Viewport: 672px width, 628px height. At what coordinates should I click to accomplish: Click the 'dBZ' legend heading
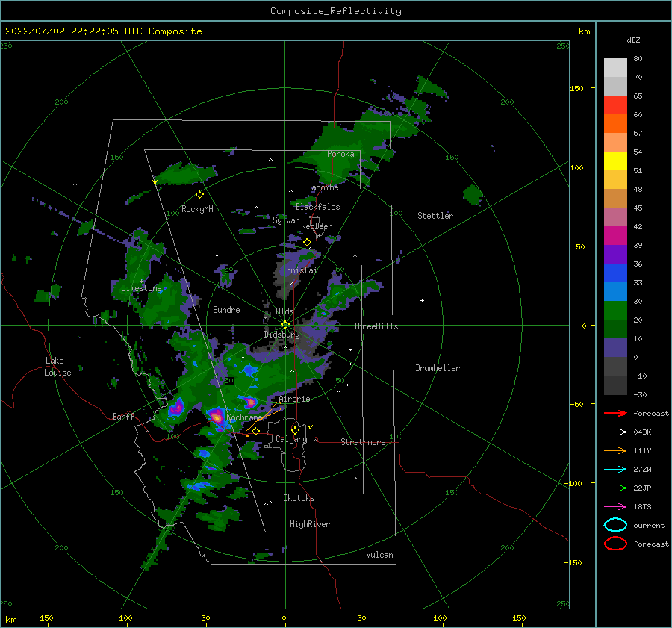coord(633,40)
